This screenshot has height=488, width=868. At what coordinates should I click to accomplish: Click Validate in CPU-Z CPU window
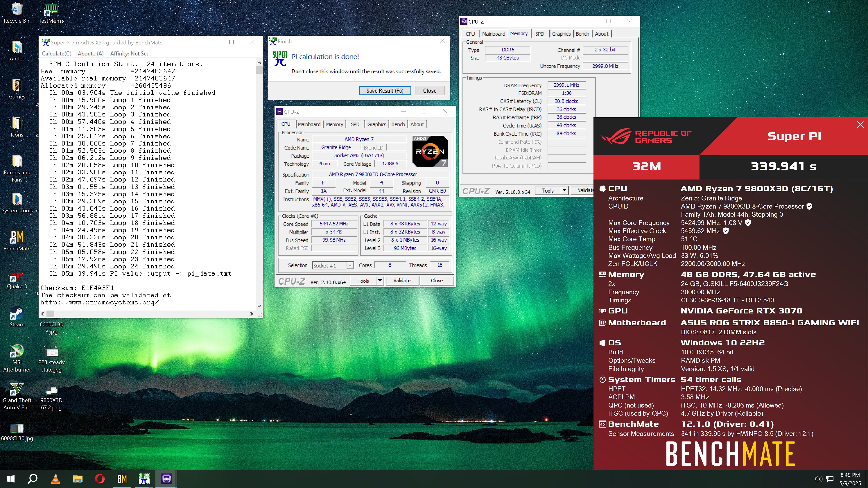pos(402,281)
